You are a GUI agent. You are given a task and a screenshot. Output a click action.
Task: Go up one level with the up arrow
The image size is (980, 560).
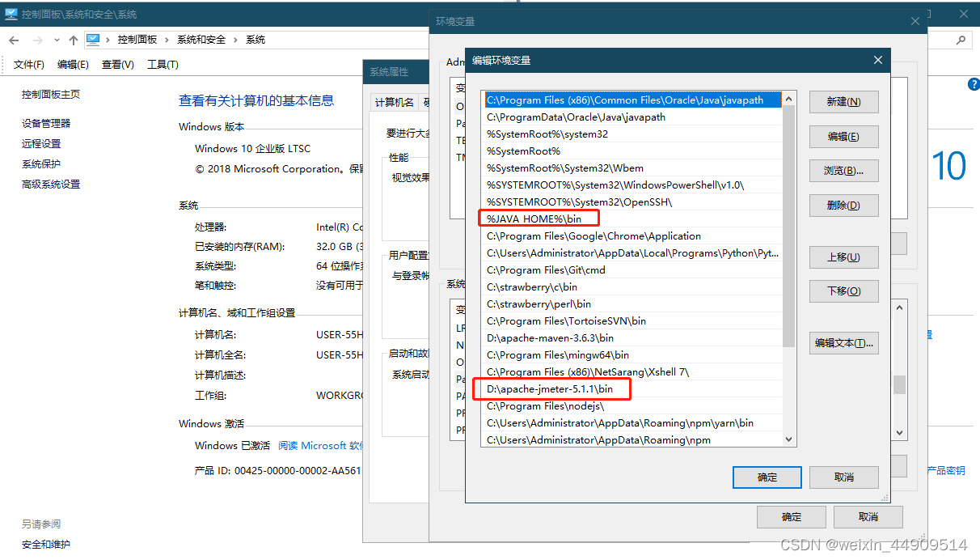(74, 40)
